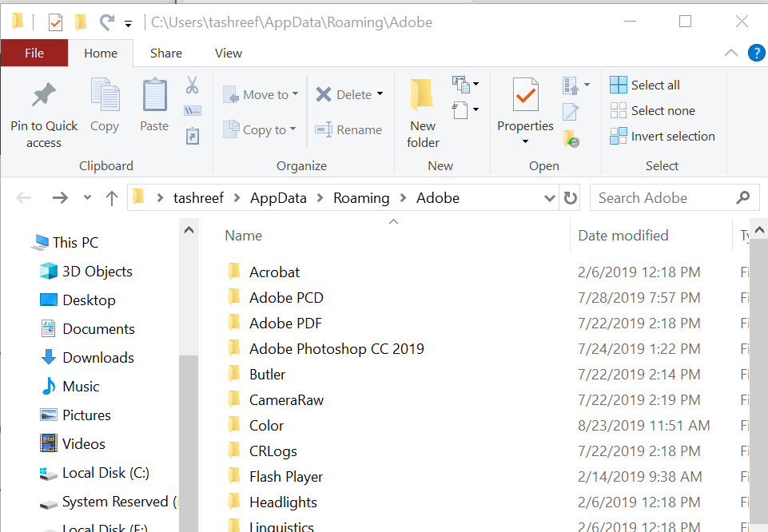Image resolution: width=768 pixels, height=532 pixels.
Task: Click Properties icon in Quick Access Toolbar
Action: tap(55, 22)
